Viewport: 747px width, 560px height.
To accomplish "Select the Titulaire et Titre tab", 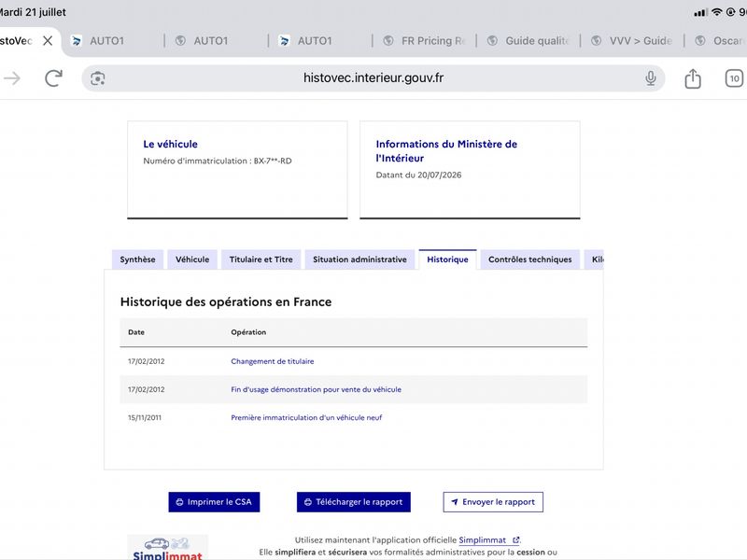I will [261, 259].
